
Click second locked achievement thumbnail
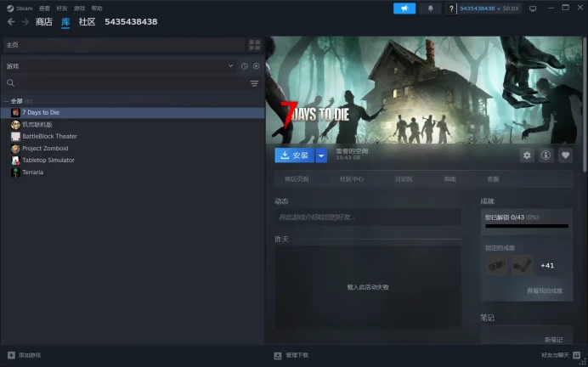[522, 265]
